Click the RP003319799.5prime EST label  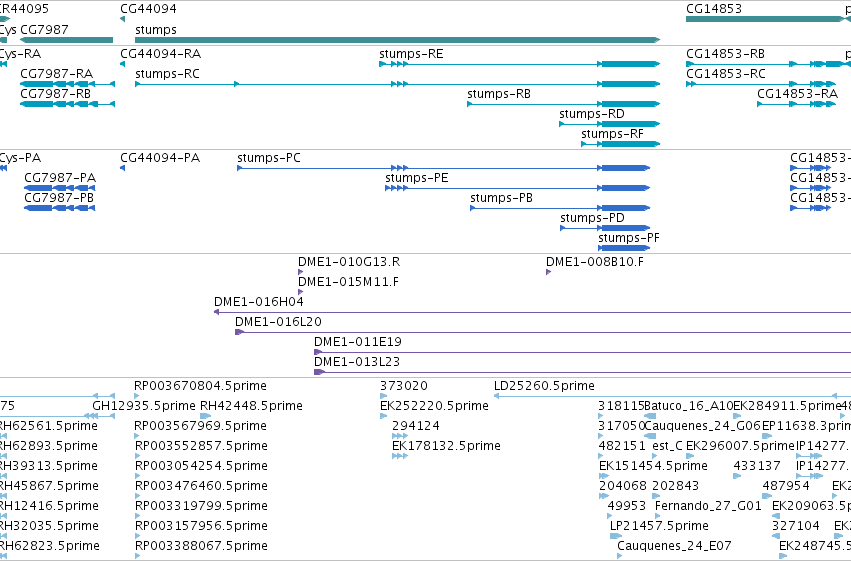[x=201, y=507]
